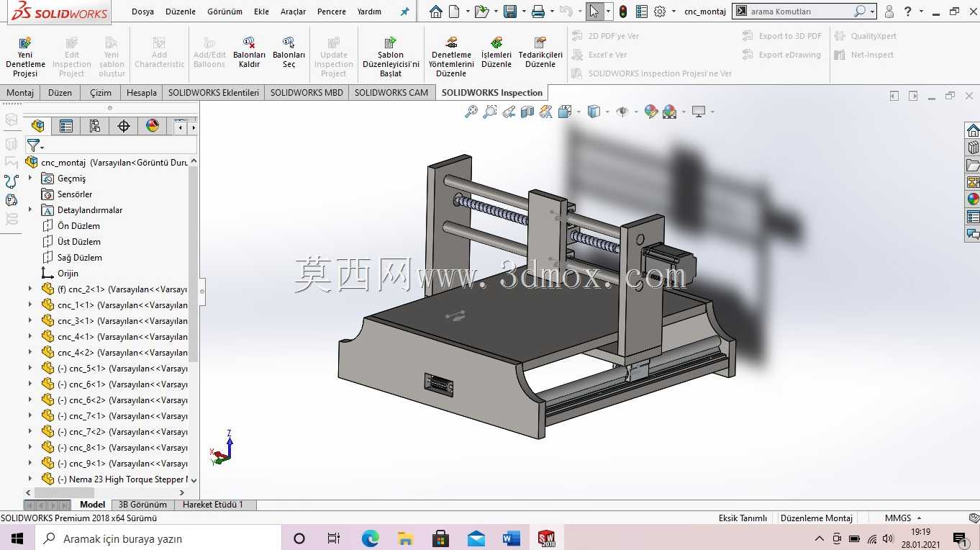The height and width of the screenshot is (550, 980).
Task: Expand (f) cnc_2<1> component
Action: pyautogui.click(x=30, y=289)
